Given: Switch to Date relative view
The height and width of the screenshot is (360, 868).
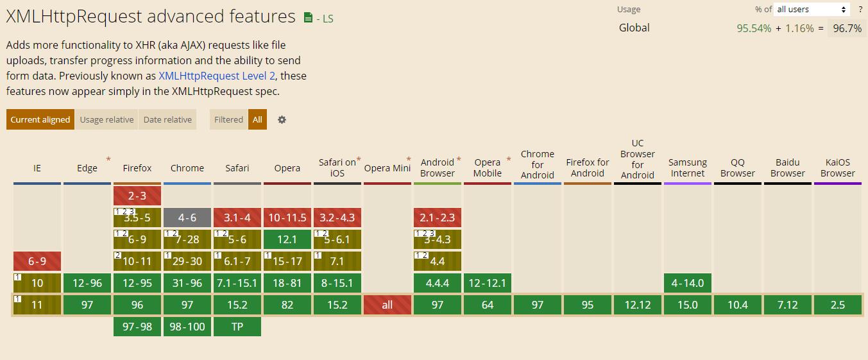Looking at the screenshot, I should click(x=167, y=119).
